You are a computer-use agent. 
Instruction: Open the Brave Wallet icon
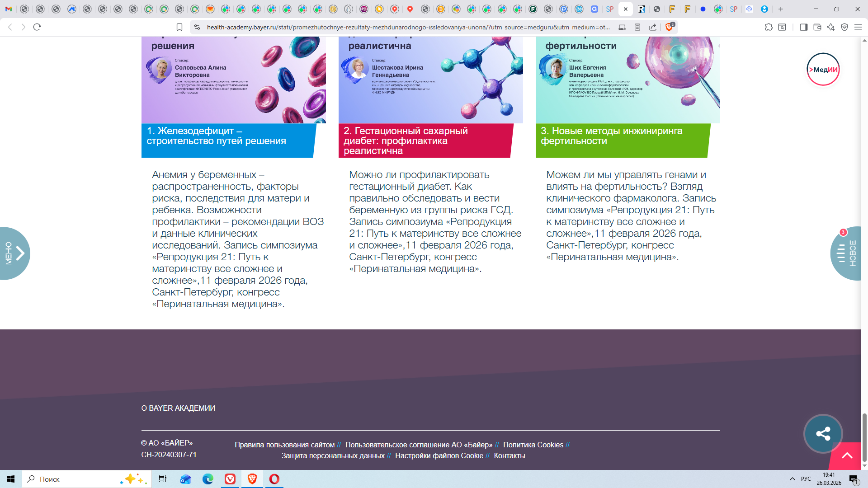(817, 27)
